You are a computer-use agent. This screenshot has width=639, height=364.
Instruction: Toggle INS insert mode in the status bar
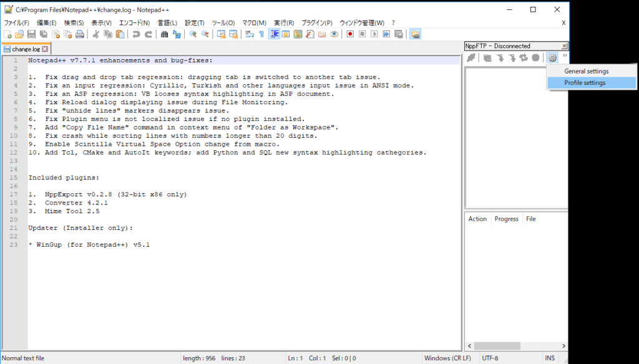tap(550, 358)
